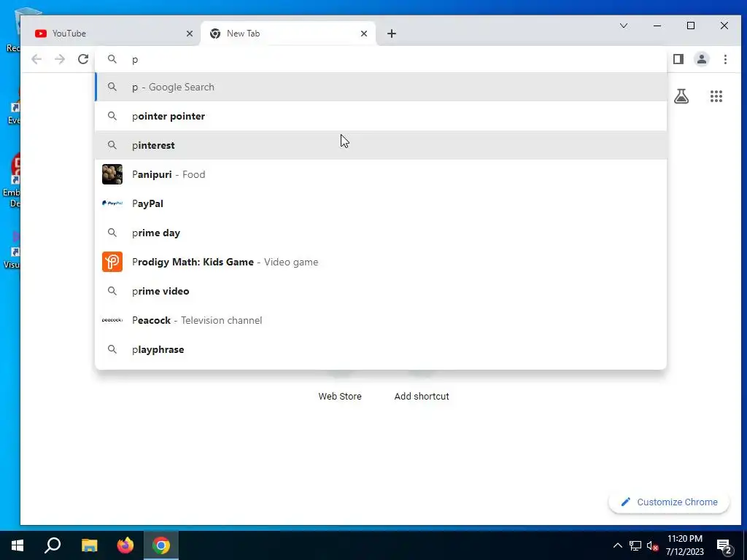Open File Explorer from taskbar
747x560 pixels.
click(89, 545)
